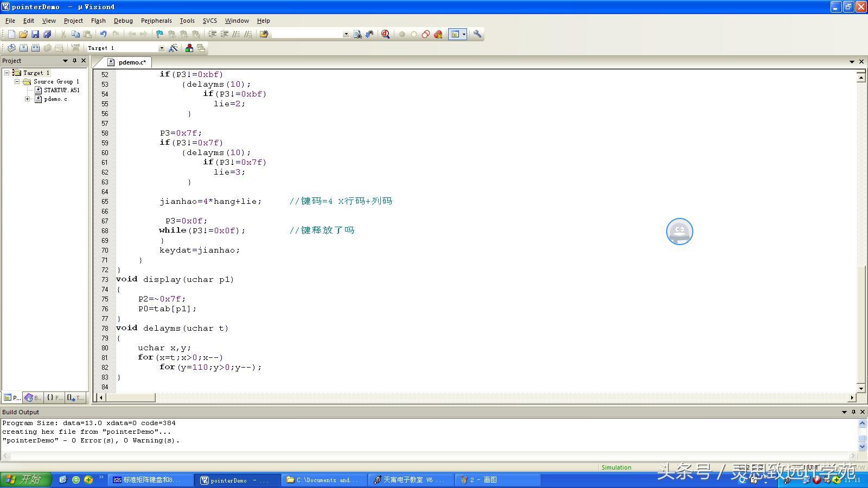Click the Manage Multi-Project Workspace icon
868x488 pixels.
pyautogui.click(x=201, y=48)
